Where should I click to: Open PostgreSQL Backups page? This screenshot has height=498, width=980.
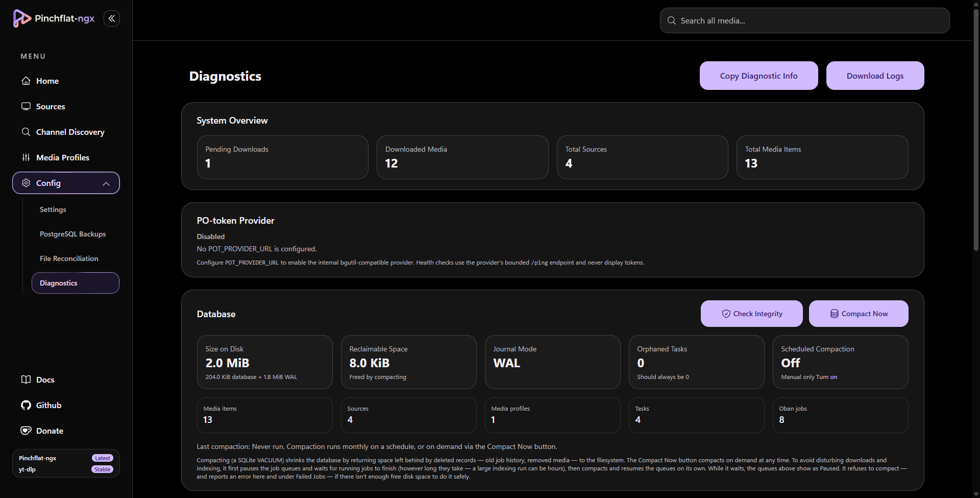73,234
